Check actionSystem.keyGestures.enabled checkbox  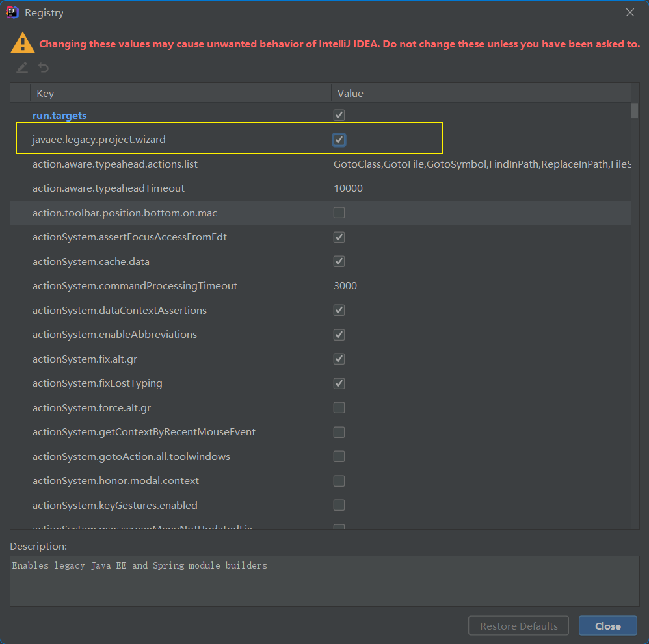[339, 505]
